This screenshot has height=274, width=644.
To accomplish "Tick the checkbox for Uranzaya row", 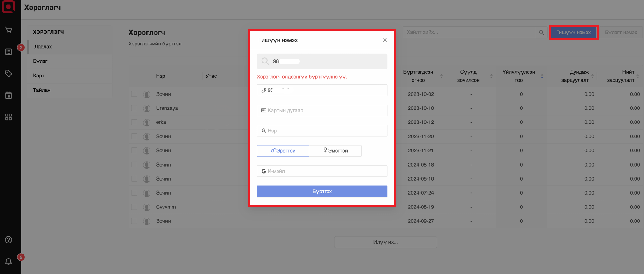I will 134,108.
